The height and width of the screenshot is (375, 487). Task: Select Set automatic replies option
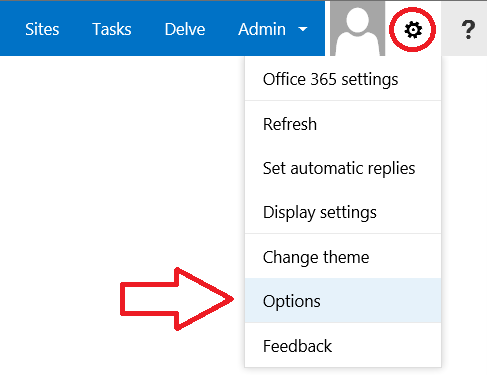click(x=343, y=168)
